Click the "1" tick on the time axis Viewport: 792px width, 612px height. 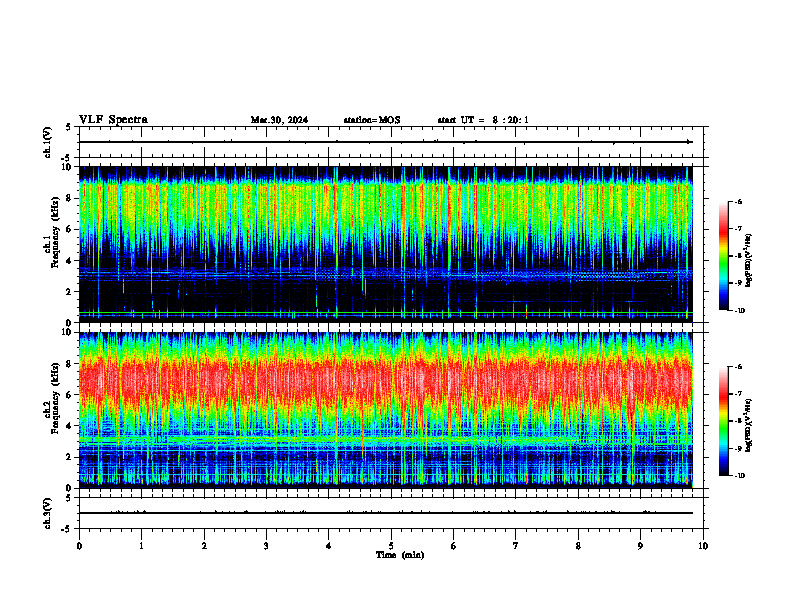141,546
